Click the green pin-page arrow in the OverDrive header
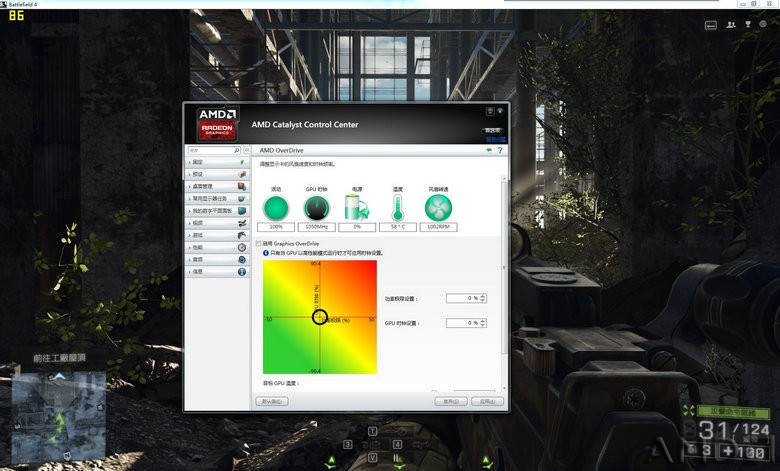Viewport: 780px width, 471px height. (488, 150)
